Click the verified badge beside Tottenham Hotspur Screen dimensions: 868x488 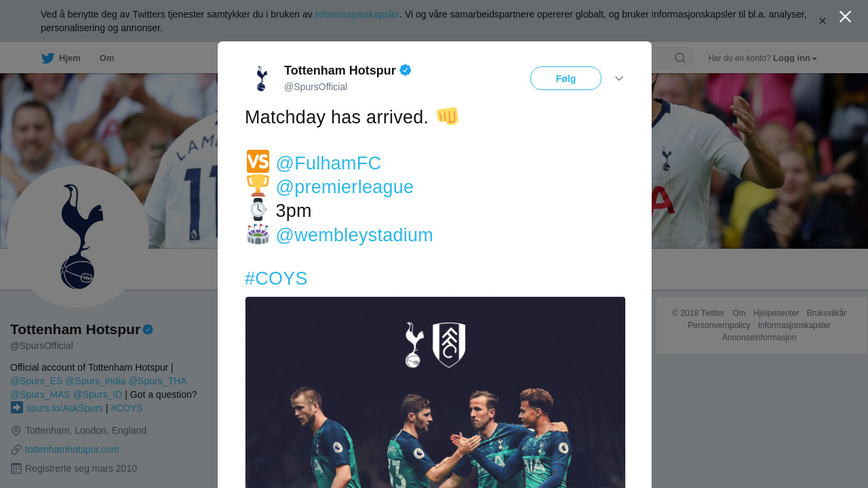[406, 70]
